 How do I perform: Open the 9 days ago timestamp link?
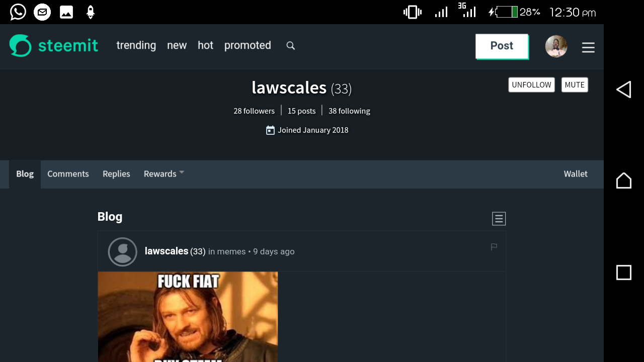tap(274, 252)
